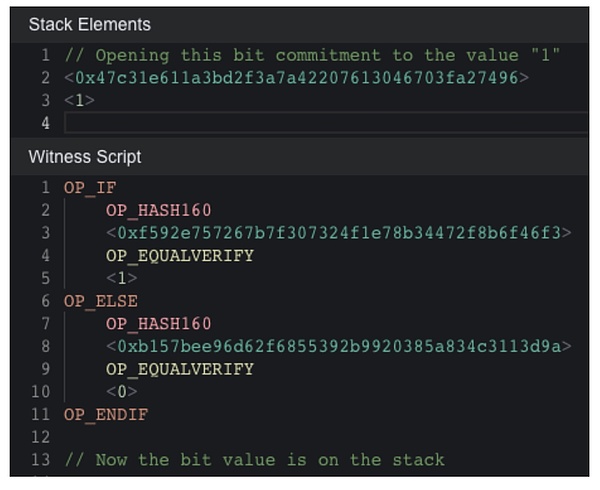Screen dimensions: 600x490
Task: Click line number 12 in Witness Script gutter
Action: point(40,437)
